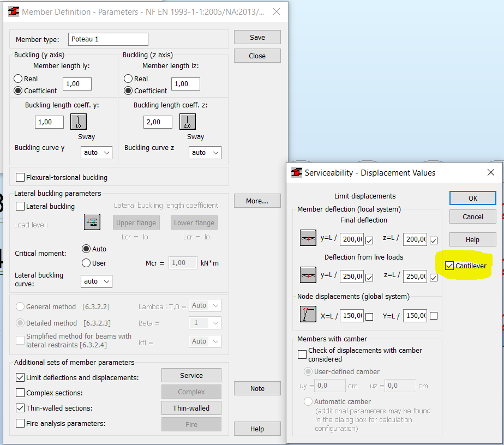This screenshot has height=445, width=504.
Task: Select Real for member length ly
Action: point(18,79)
